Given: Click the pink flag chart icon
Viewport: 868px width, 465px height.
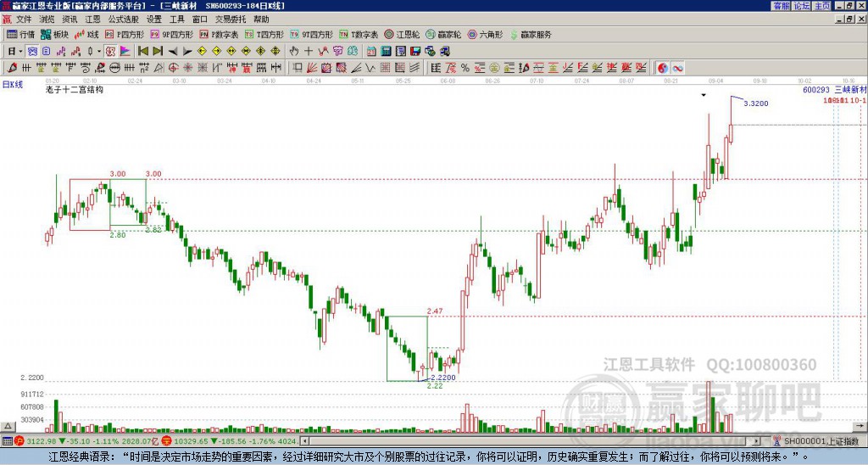Looking at the screenshot, I should pyautogui.click(x=125, y=51).
